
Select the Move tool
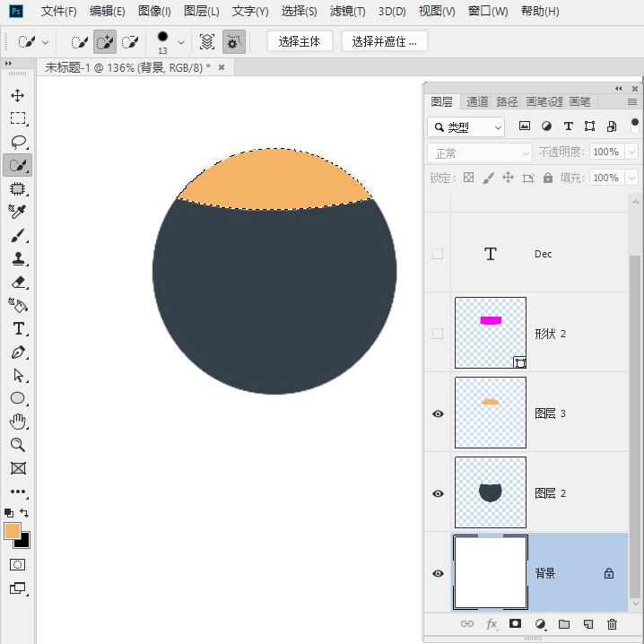click(x=18, y=95)
